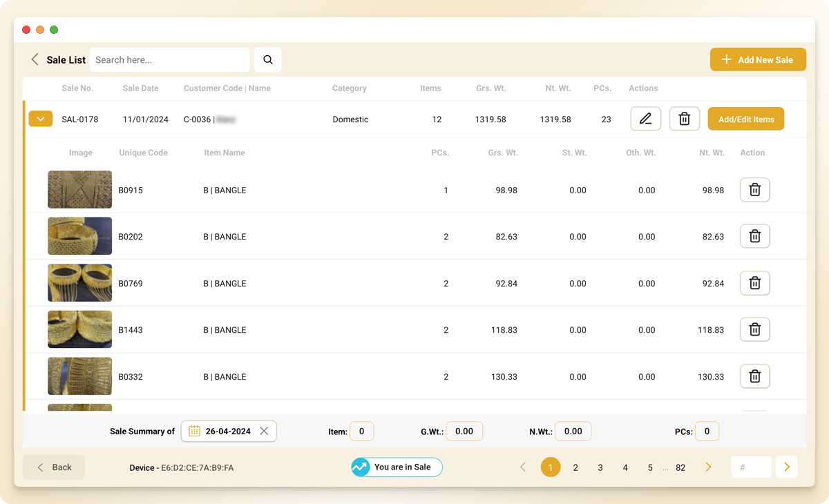The height and width of the screenshot is (504, 829).
Task: Jump to page 82 in pagination
Action: click(680, 467)
